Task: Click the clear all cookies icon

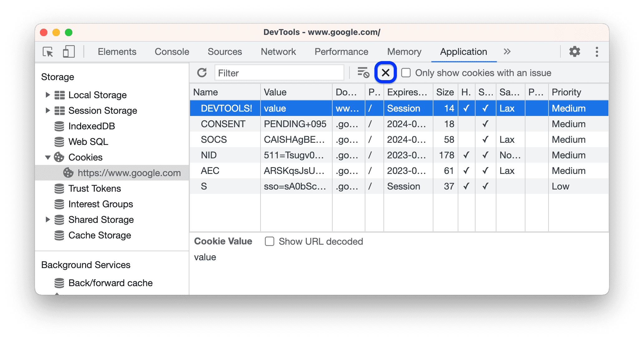Action: click(x=385, y=72)
